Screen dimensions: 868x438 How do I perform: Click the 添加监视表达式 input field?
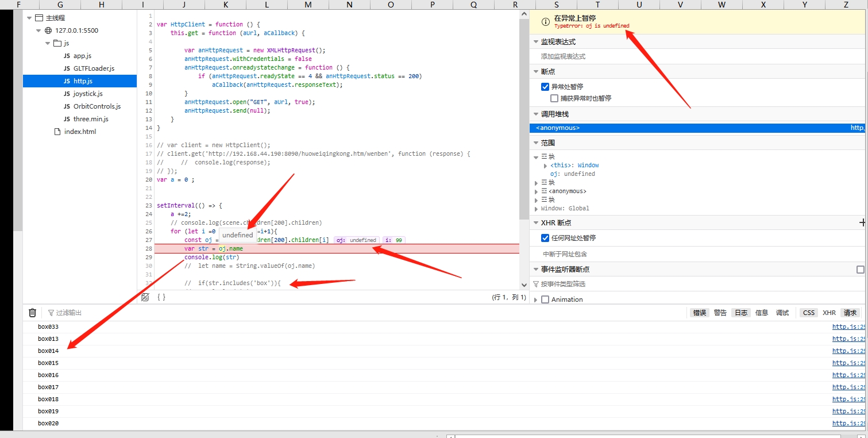click(x=697, y=56)
